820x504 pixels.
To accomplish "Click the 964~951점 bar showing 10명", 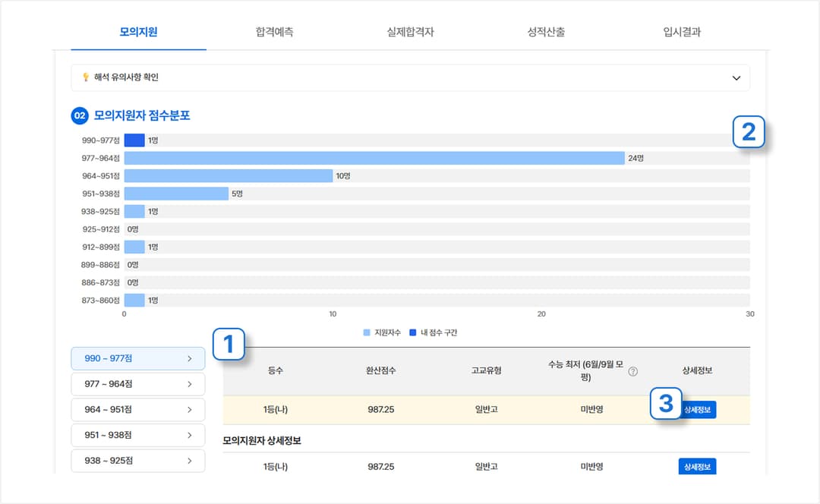I will (x=229, y=175).
